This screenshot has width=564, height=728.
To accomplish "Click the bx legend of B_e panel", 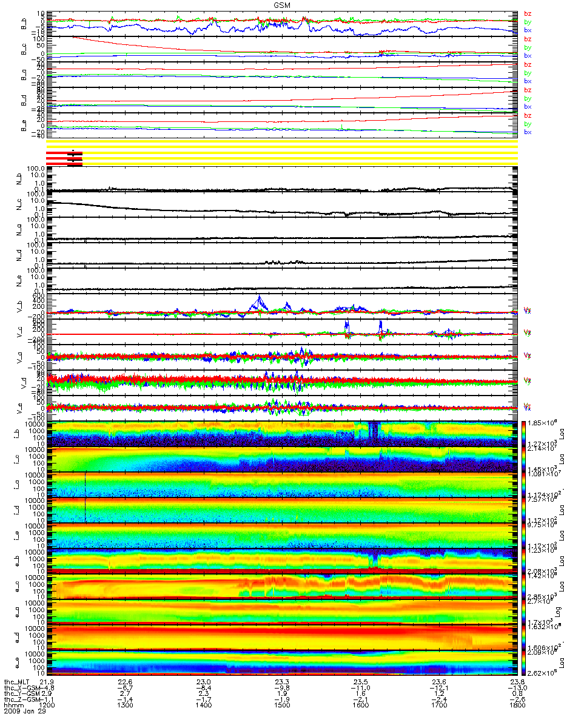I will pyautogui.click(x=528, y=132).
